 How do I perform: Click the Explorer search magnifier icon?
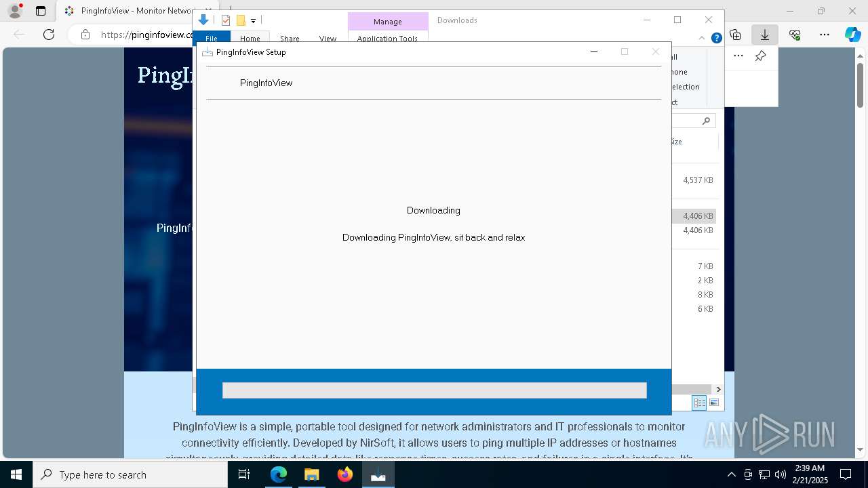tap(706, 121)
